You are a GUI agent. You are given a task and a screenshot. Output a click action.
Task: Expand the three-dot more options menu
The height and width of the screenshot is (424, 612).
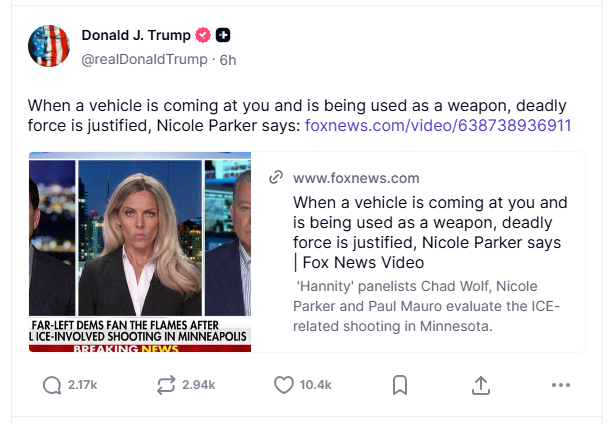[x=560, y=385]
